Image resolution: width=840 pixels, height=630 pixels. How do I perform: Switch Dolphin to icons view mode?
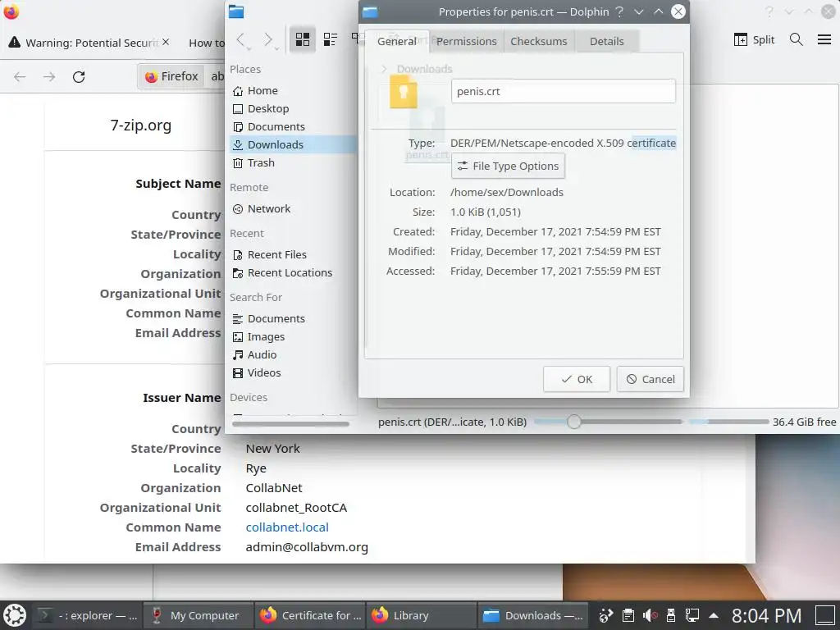click(303, 39)
